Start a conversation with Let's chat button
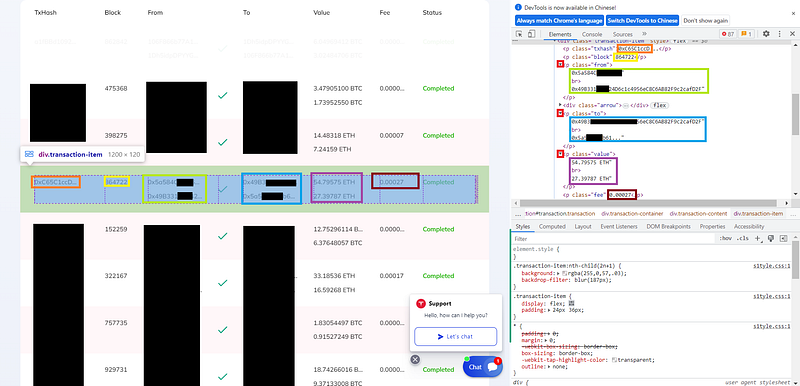 coord(456,337)
